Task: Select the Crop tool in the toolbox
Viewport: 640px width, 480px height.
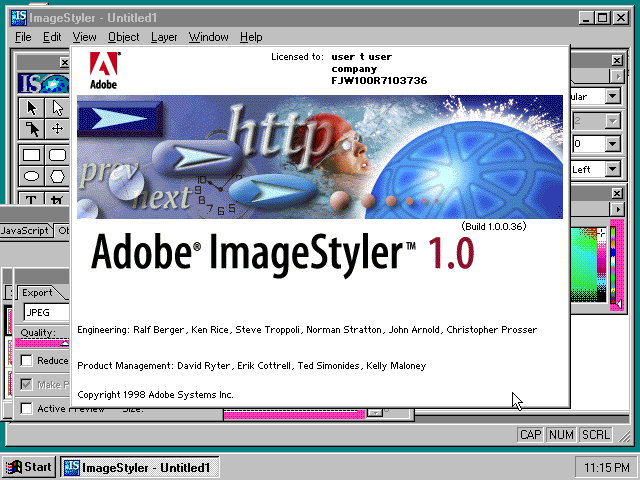Action: (57, 198)
